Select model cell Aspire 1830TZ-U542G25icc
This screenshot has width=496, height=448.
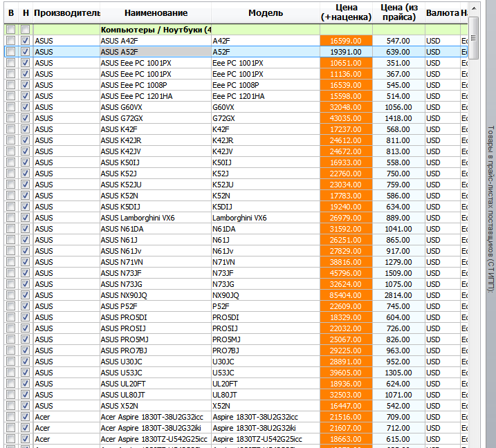point(266,439)
